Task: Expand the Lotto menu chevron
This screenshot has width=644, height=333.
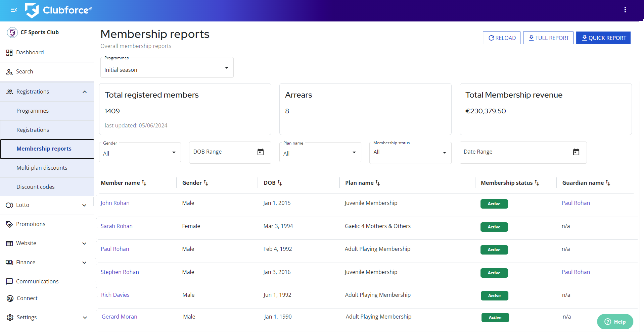Action: point(84,205)
